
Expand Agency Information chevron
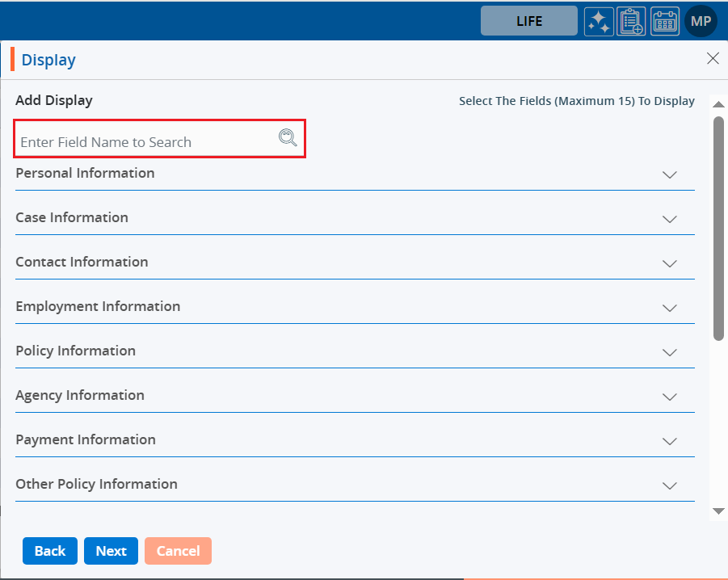[669, 397]
